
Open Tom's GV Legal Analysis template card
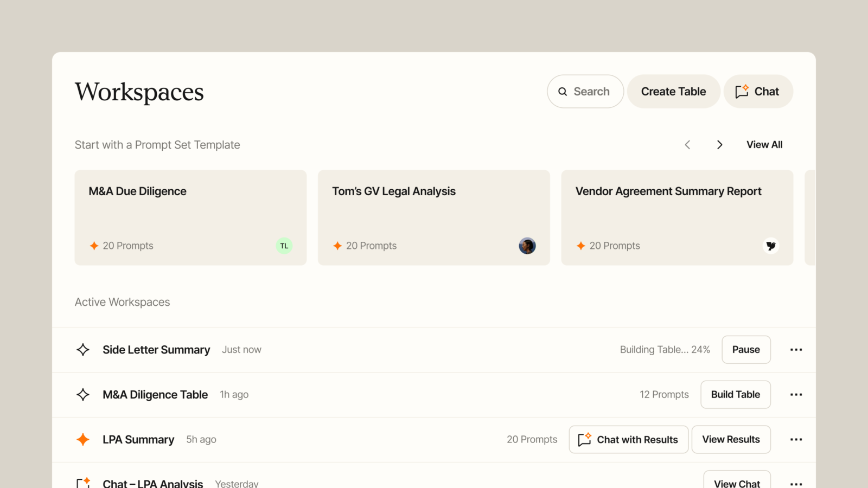(434, 217)
